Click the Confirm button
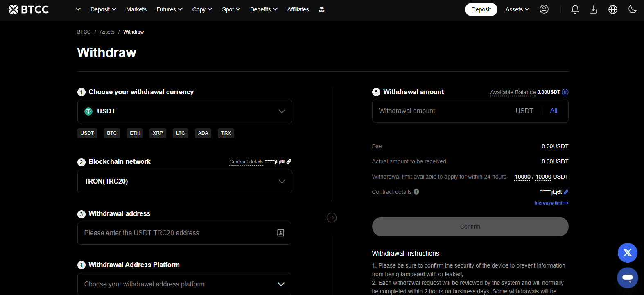The height and width of the screenshot is (295, 644). 470,227
